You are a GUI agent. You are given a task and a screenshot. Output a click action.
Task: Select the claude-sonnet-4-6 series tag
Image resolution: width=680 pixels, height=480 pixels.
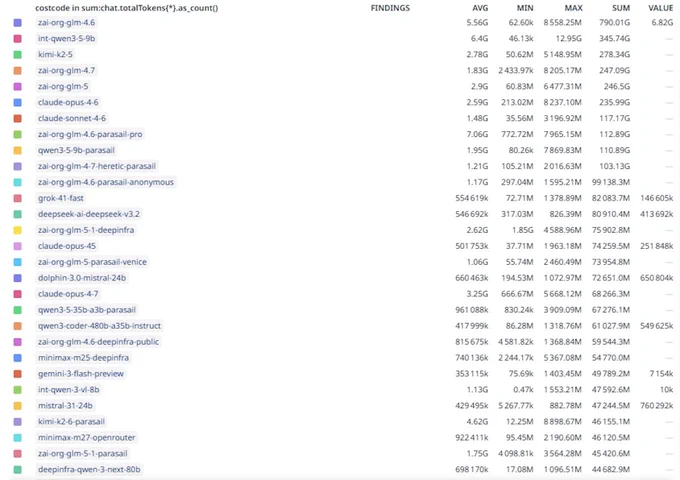point(72,118)
